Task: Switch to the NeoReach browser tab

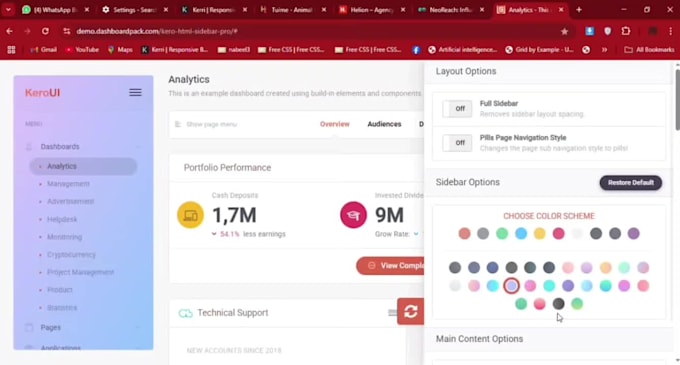Action: tap(450, 10)
